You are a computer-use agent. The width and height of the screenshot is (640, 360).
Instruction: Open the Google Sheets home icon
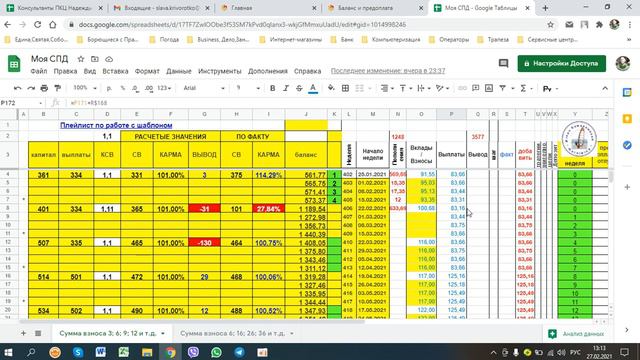click(14, 64)
